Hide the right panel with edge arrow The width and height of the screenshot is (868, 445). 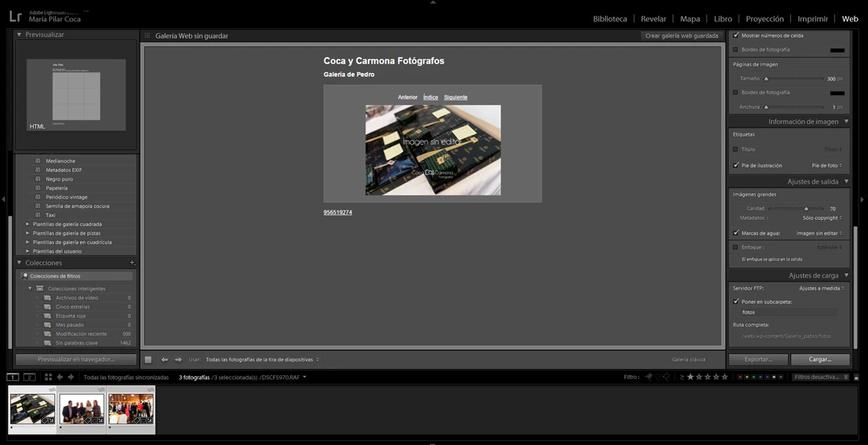[863, 199]
